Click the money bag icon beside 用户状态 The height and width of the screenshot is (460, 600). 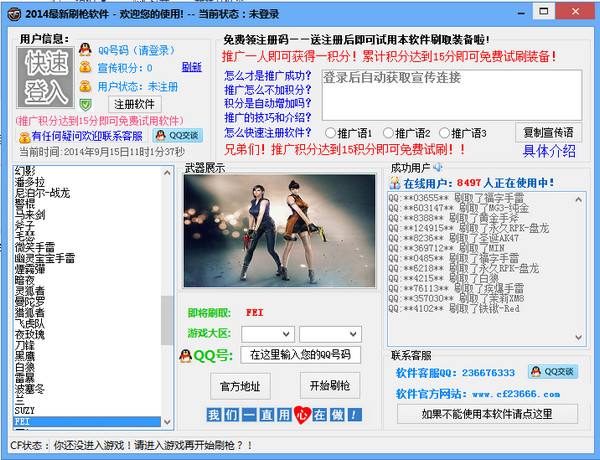click(x=85, y=86)
